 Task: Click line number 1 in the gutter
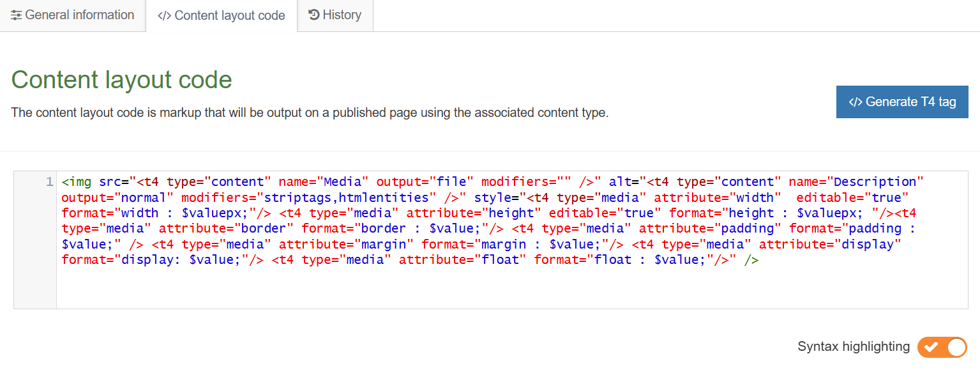[x=49, y=181]
